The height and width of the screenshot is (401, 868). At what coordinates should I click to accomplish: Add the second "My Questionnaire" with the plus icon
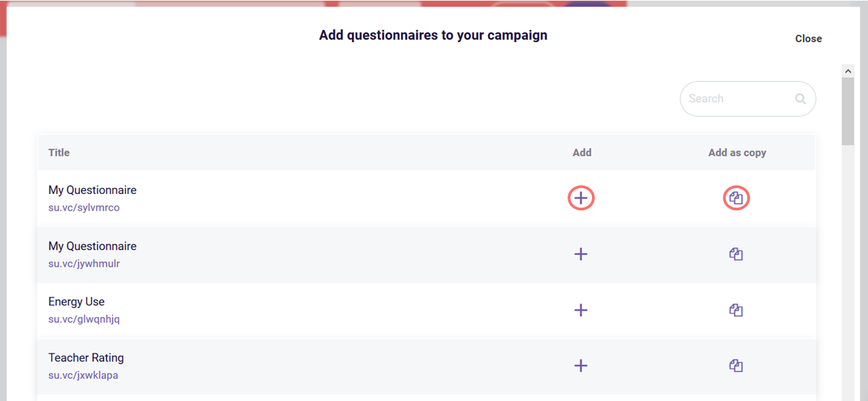[x=580, y=254]
